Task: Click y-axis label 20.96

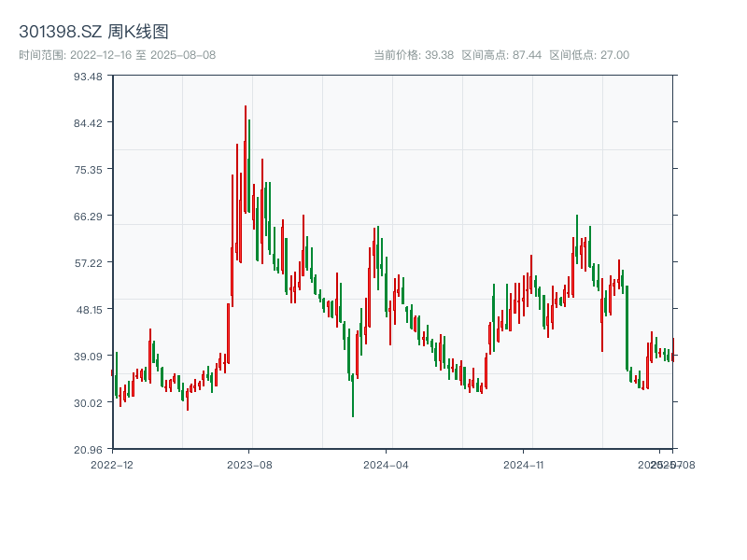Action: [x=88, y=450]
